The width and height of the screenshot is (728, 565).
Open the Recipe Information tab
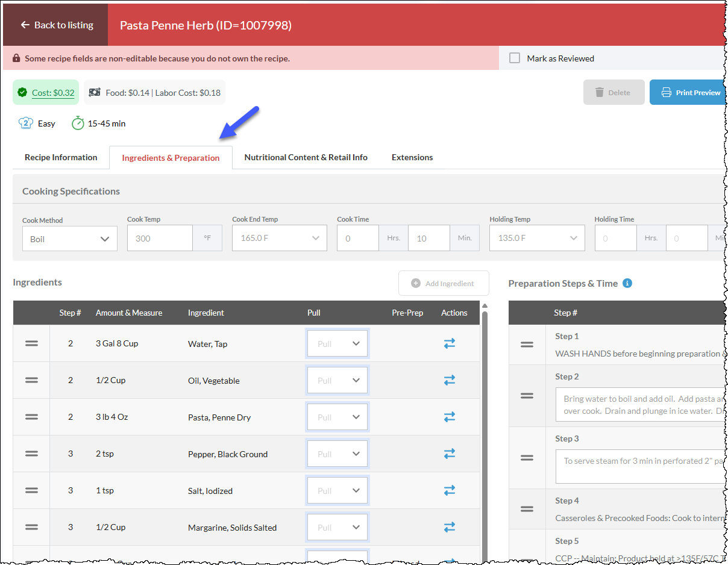pyautogui.click(x=61, y=157)
